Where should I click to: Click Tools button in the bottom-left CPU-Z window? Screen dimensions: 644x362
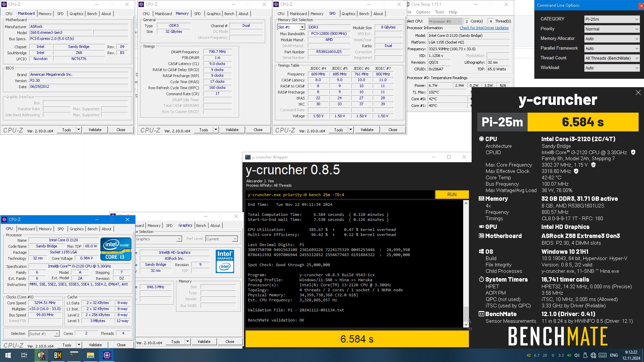click(x=67, y=345)
